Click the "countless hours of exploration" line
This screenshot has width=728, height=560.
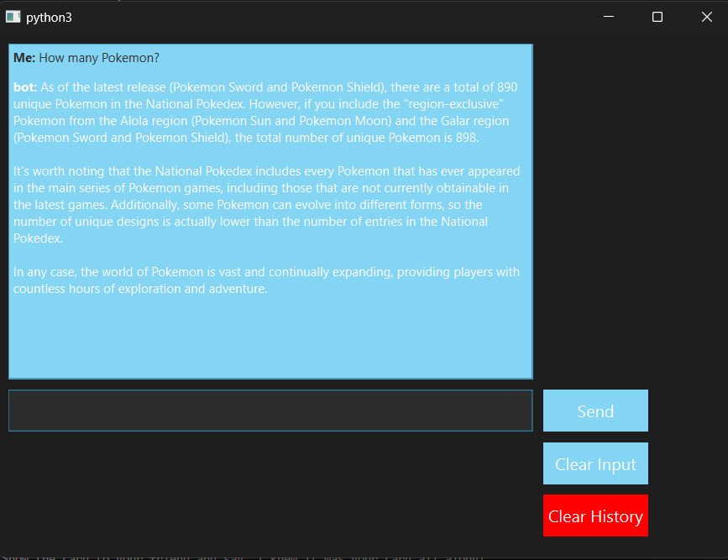tap(140, 289)
